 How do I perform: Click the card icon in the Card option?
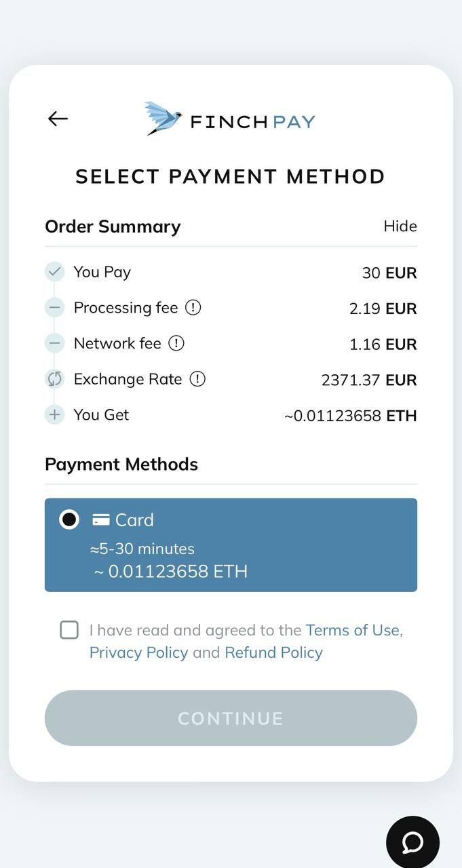pos(100,519)
